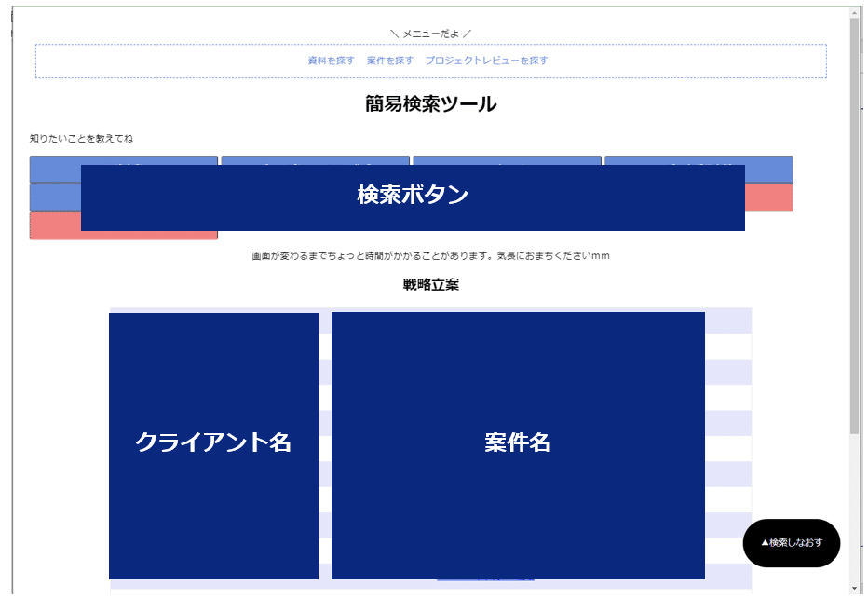This screenshot has height=599, width=868.
Task: Click the 戦略立案 results heading
Action: 430,284
